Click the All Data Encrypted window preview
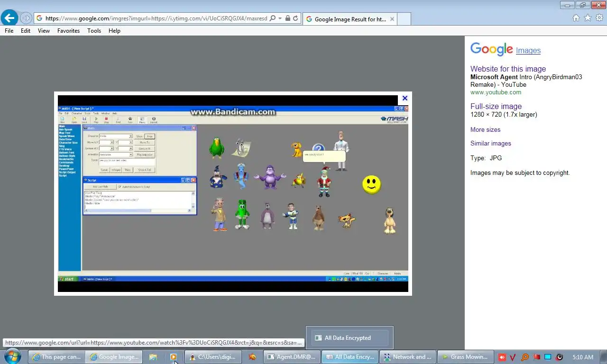This screenshot has height=364, width=607. point(349,338)
